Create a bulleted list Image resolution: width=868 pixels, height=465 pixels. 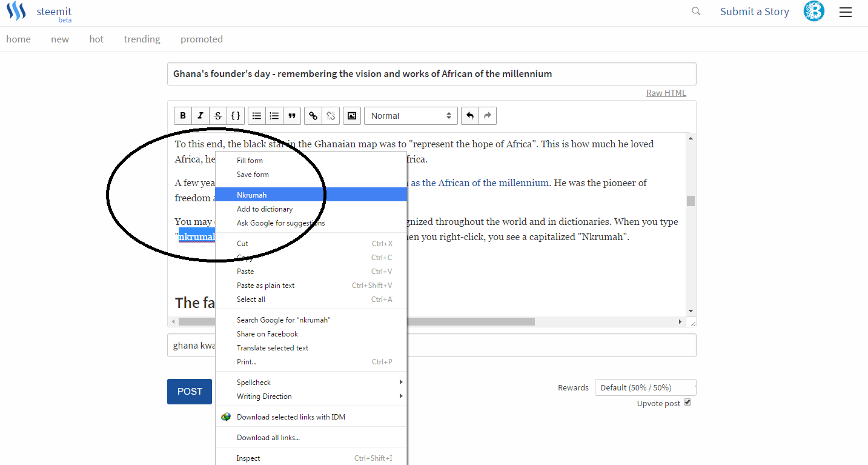pyautogui.click(x=257, y=116)
